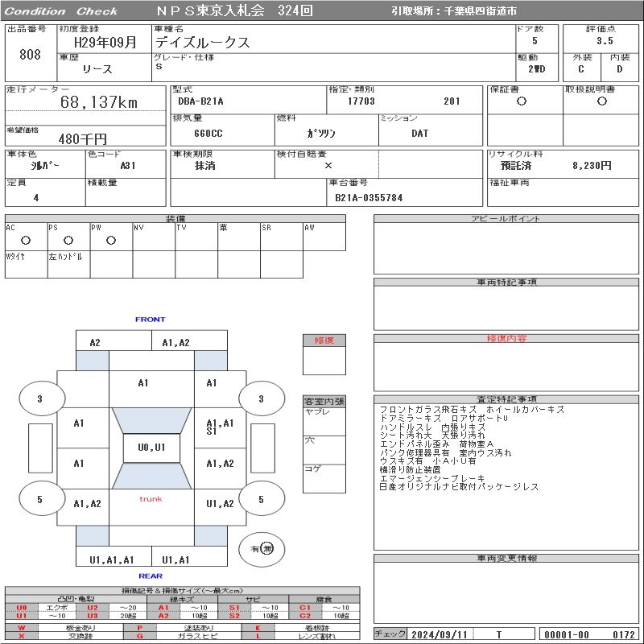Click the G legend code for ガラスヒビ

139,636
